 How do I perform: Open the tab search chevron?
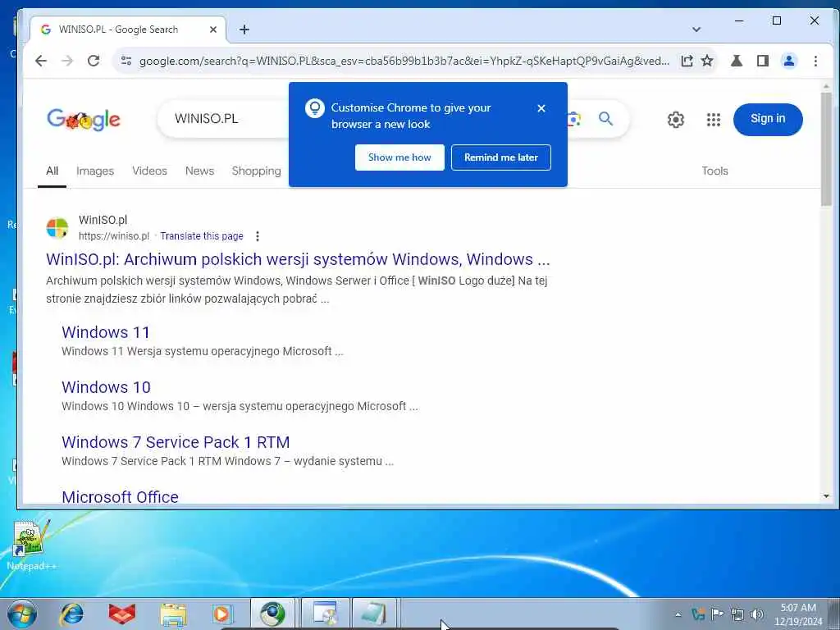696,30
